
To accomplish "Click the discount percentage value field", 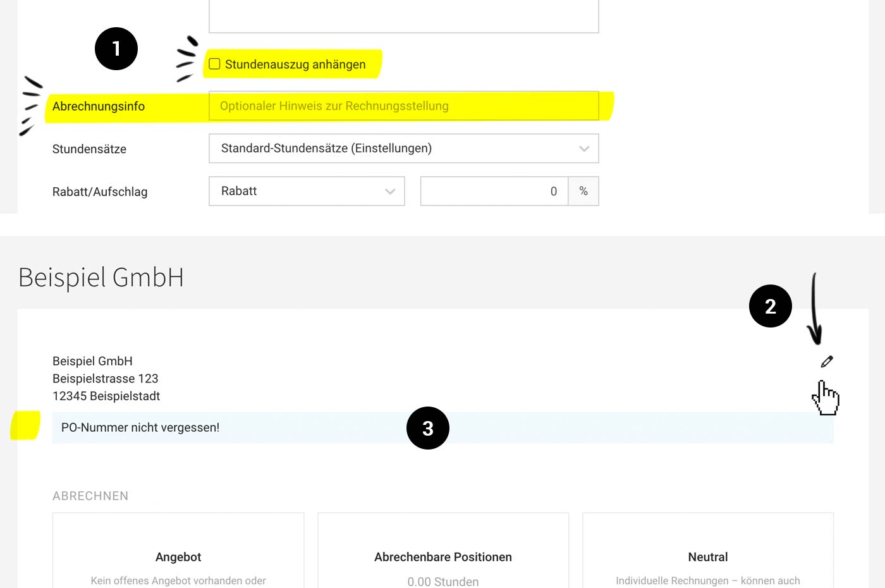I will [x=494, y=191].
